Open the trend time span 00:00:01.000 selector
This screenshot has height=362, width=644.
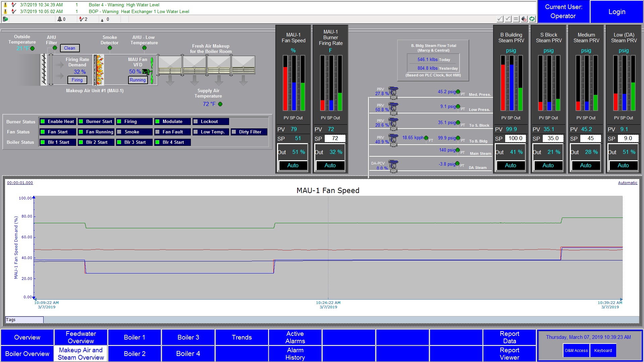point(20,183)
